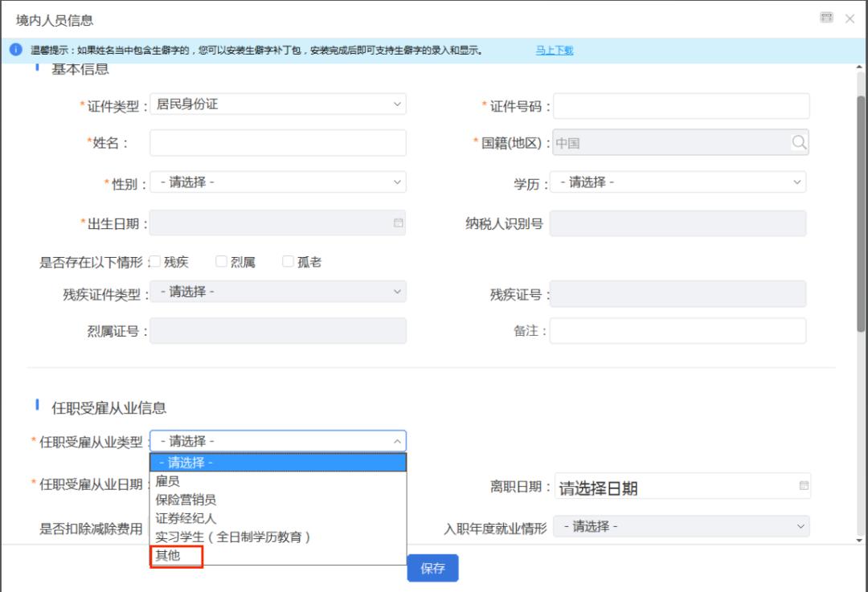Expand the 入职年度就业情形 dropdown

(x=682, y=527)
